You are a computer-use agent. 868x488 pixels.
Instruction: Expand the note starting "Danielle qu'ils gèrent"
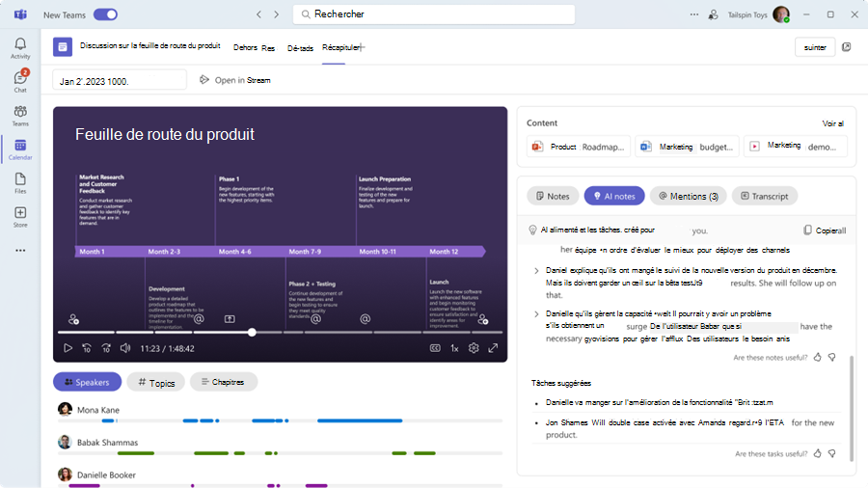tap(536, 313)
